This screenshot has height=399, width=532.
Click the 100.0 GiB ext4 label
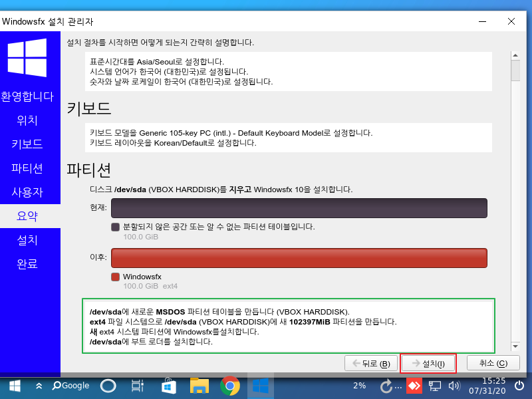[x=150, y=286]
